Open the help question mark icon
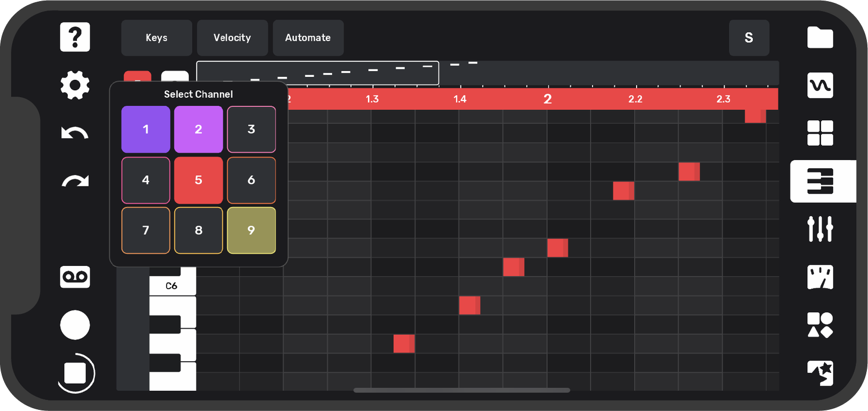The height and width of the screenshot is (411, 868). coord(75,37)
